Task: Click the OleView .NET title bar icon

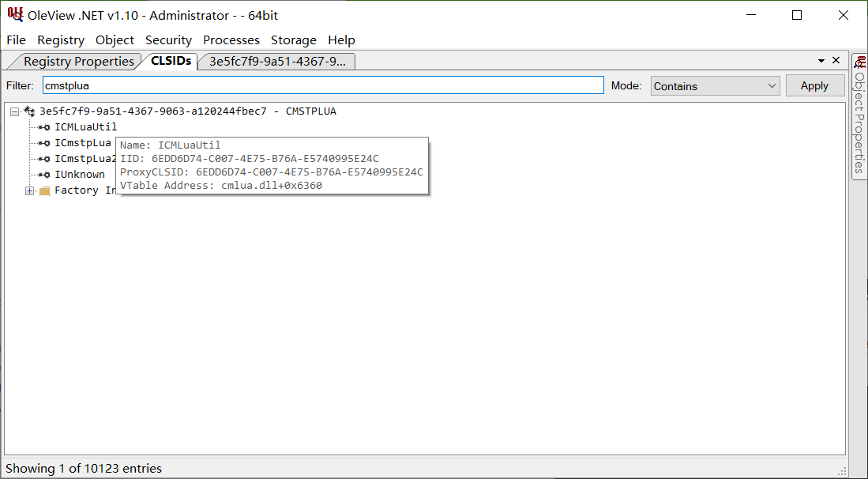Action: [x=15, y=14]
